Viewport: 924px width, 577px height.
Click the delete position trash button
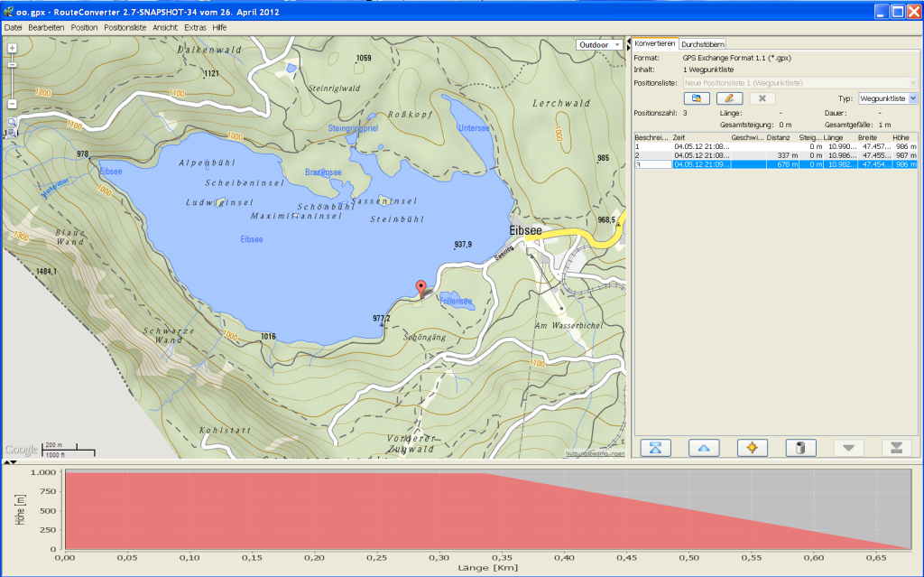click(x=800, y=448)
